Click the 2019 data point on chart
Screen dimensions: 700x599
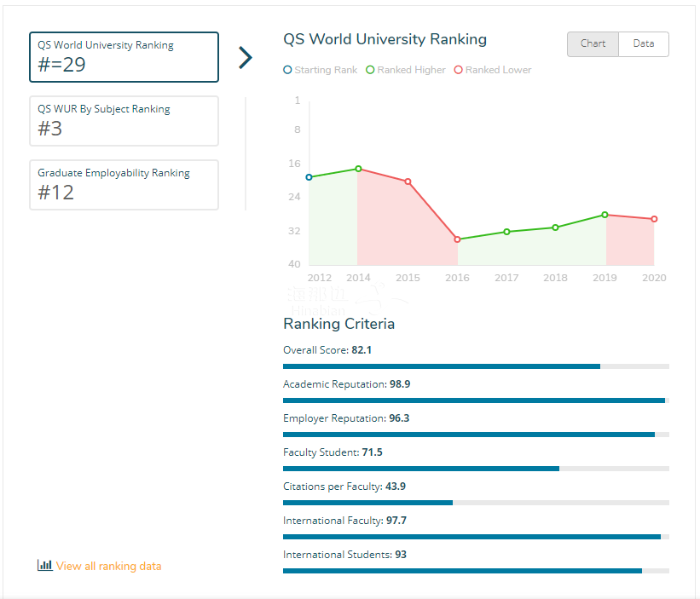[x=605, y=215]
